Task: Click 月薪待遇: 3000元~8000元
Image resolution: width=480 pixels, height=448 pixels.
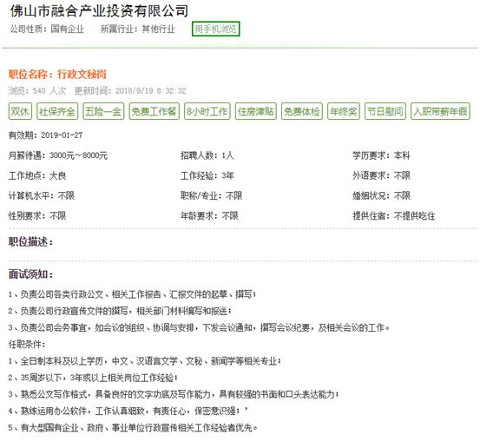Action: (58, 155)
